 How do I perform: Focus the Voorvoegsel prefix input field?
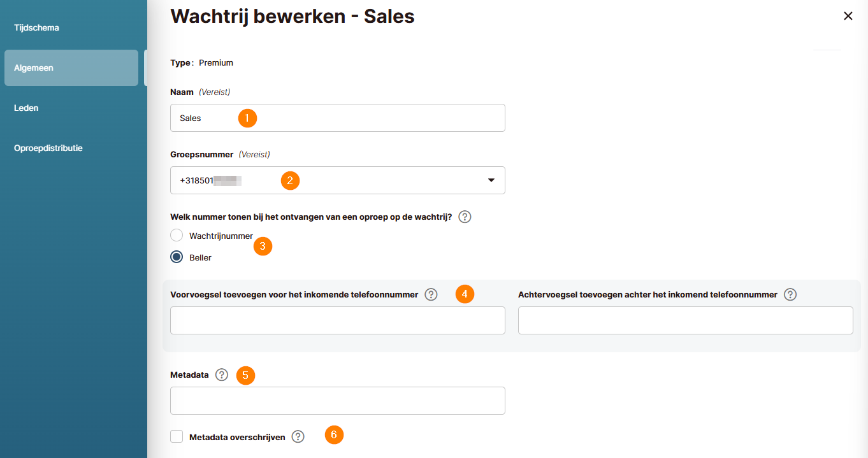(337, 320)
